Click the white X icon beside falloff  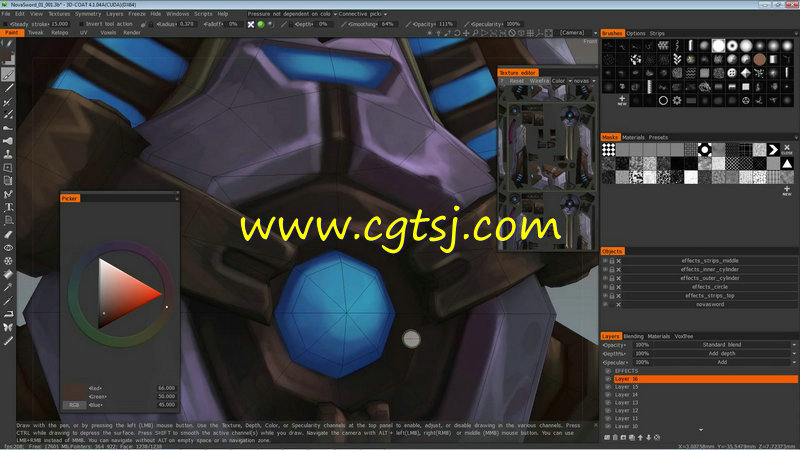tap(251, 24)
